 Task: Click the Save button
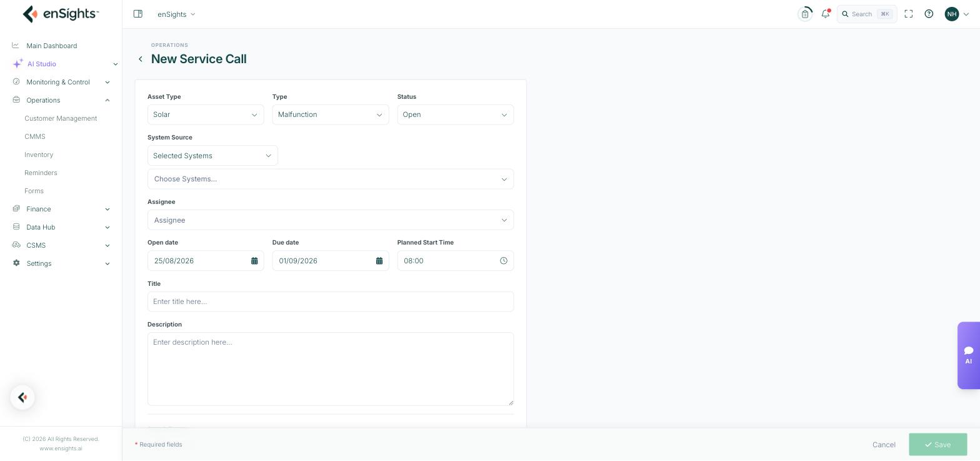(x=938, y=445)
